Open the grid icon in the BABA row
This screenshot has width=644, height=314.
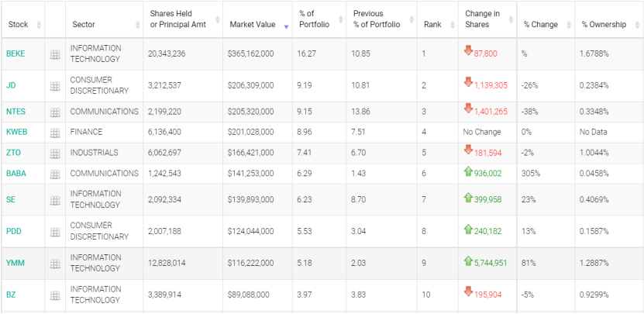[x=55, y=174]
